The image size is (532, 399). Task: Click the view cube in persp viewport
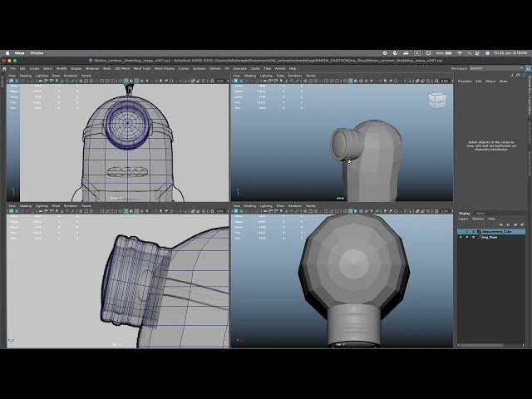coord(437,101)
